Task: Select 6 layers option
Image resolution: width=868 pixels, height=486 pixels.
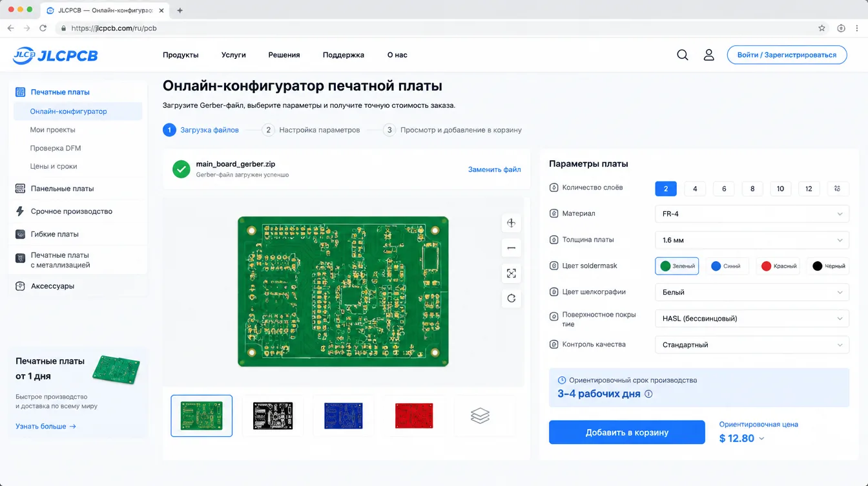Action: click(x=724, y=189)
